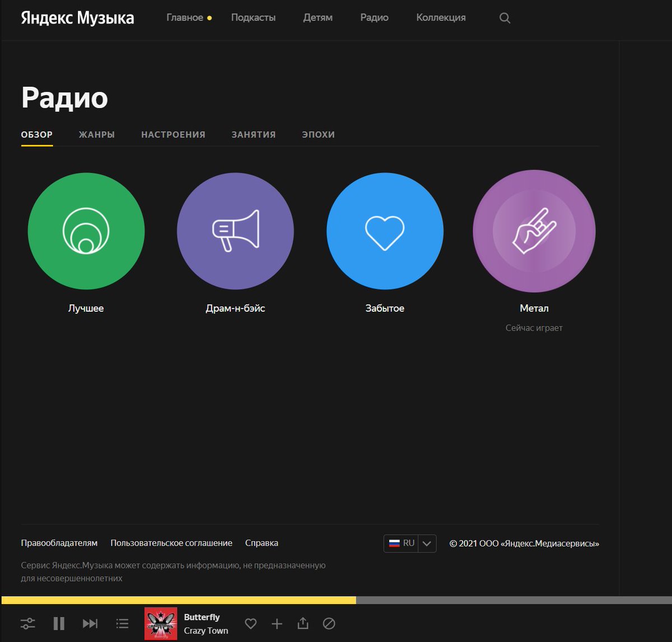The image size is (672, 642).
Task: Expand the RU language dropdown arrow
Action: [427, 543]
